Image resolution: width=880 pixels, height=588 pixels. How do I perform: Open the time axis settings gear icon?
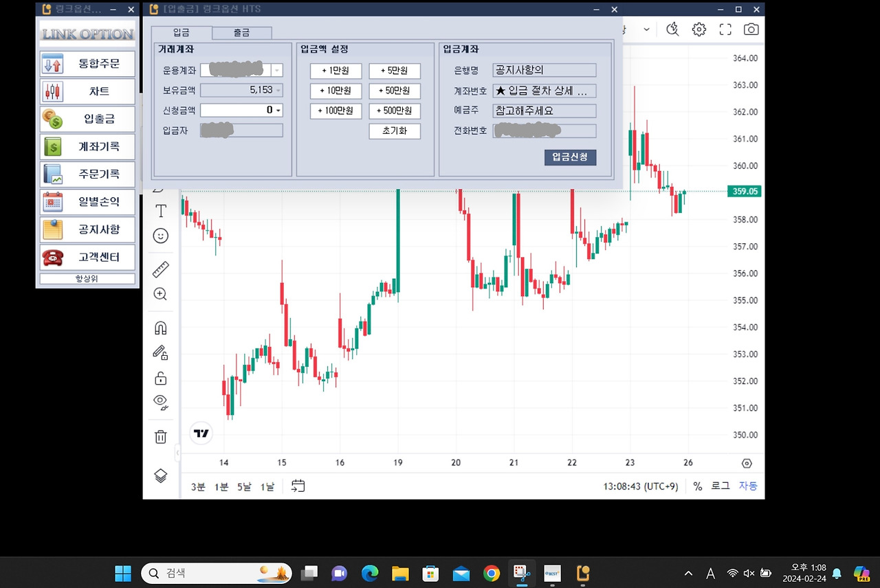click(x=747, y=464)
